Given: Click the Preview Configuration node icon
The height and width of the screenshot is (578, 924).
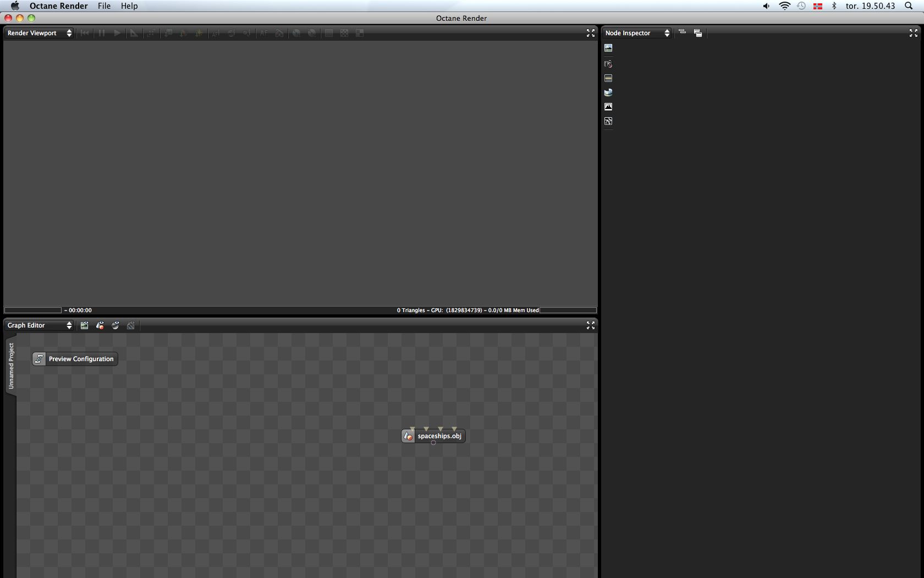Looking at the screenshot, I should pos(39,359).
